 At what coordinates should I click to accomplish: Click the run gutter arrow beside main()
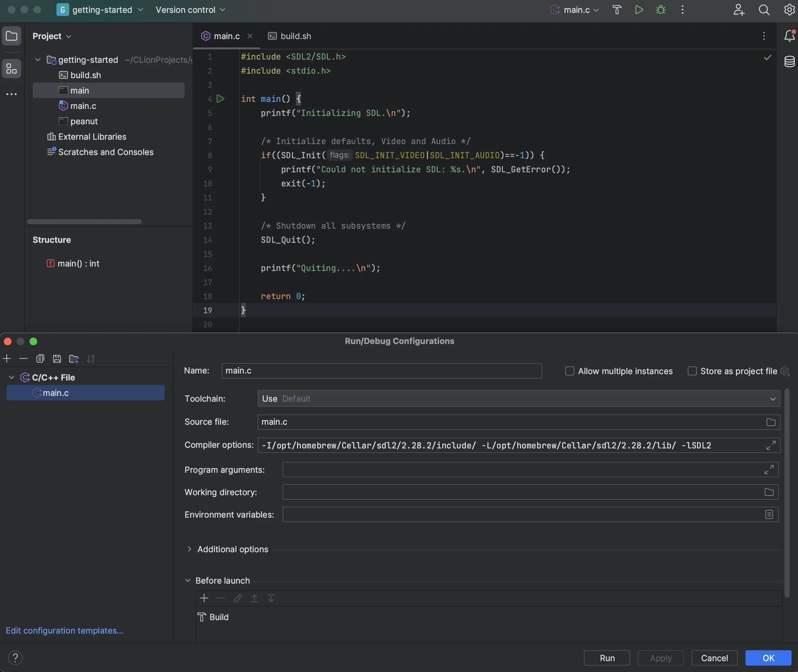coord(220,99)
